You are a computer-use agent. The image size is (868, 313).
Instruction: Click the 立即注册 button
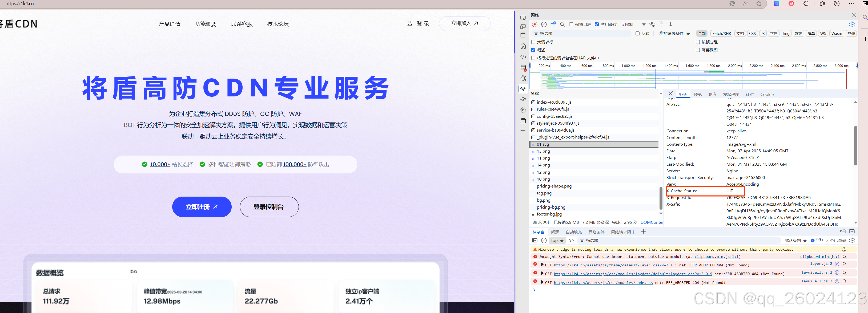(x=202, y=207)
